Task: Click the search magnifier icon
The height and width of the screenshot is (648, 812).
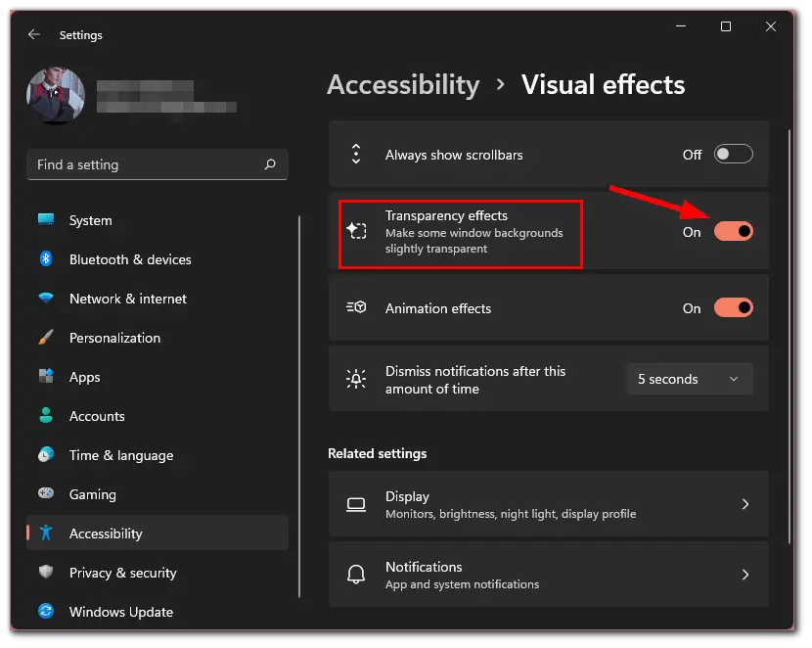Action: pos(270,164)
